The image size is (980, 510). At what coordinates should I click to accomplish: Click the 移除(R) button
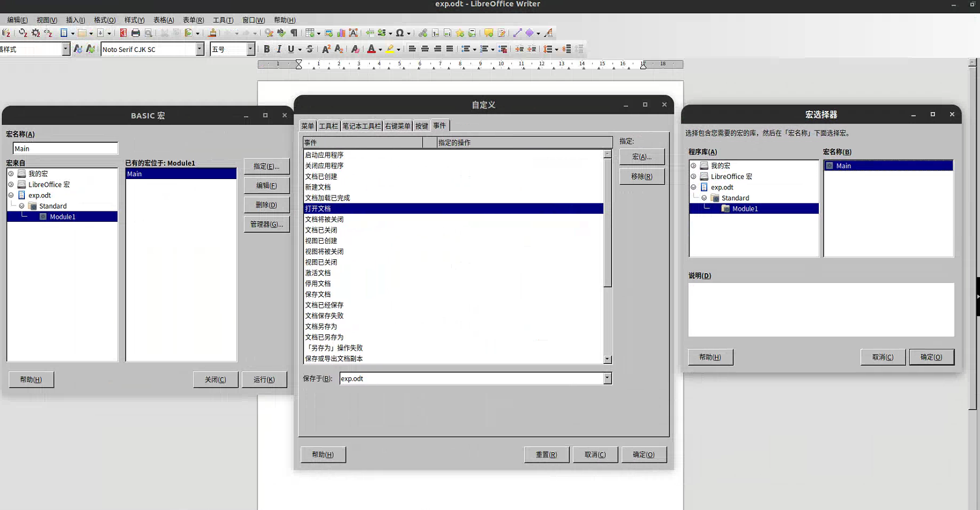[642, 176]
